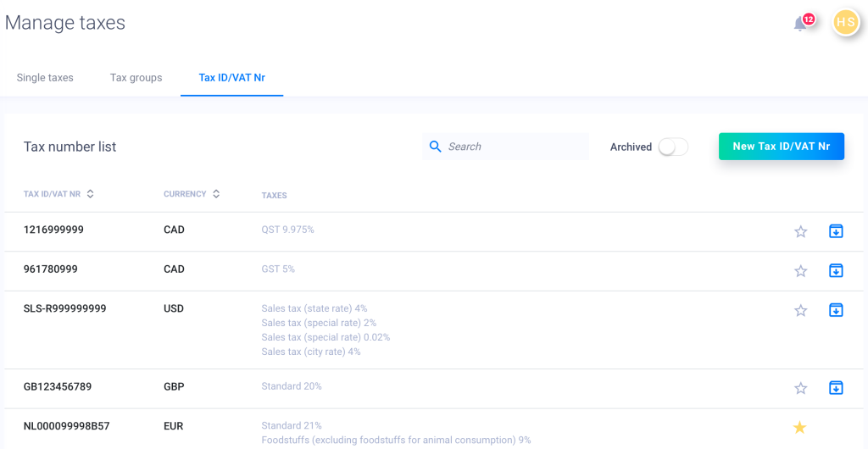Click the gold star on NL000099998B57
Image resolution: width=868 pixels, height=449 pixels.
click(799, 428)
